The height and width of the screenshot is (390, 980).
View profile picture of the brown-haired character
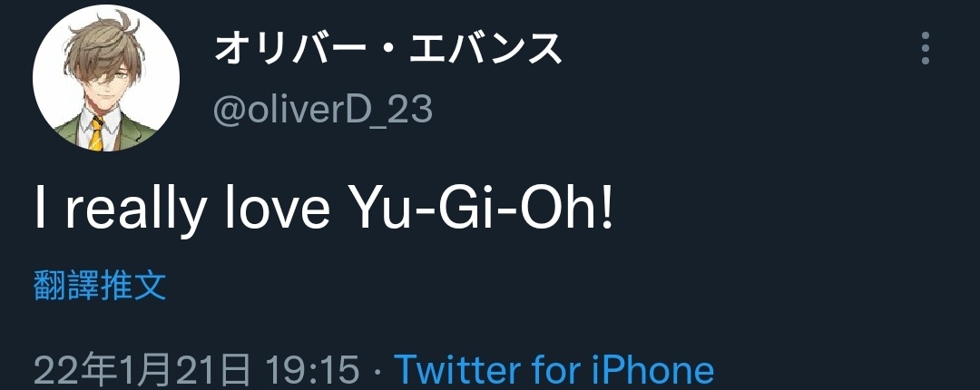click(x=105, y=78)
